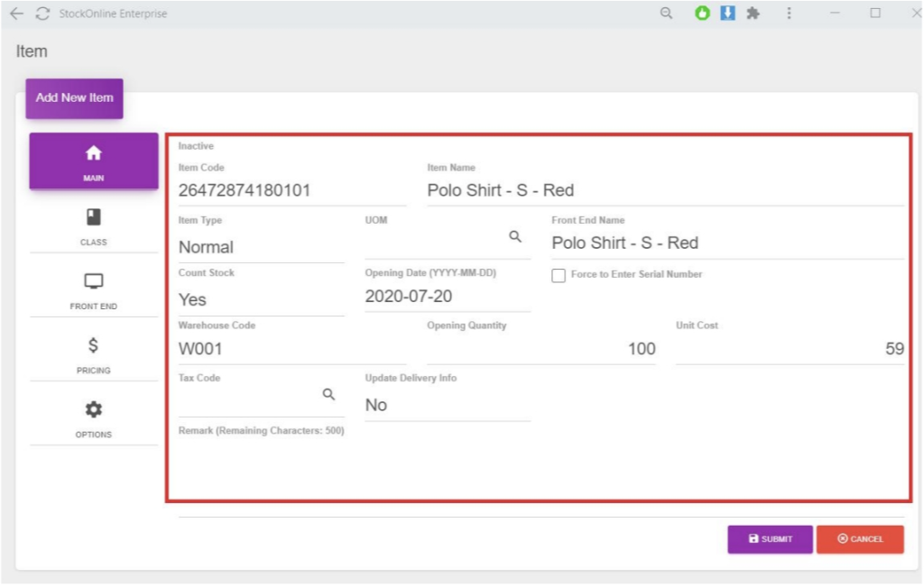Click the Item Name input field
The width and height of the screenshot is (924, 587).
(664, 190)
